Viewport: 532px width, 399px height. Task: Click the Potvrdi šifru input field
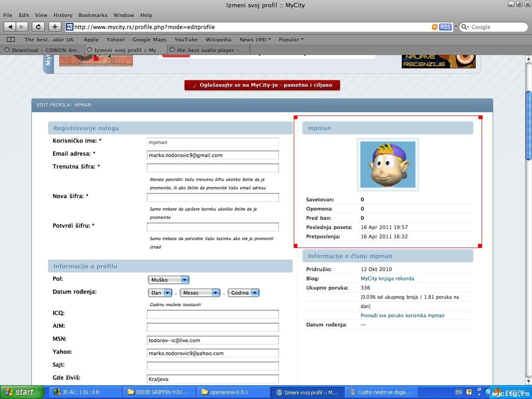[213, 227]
